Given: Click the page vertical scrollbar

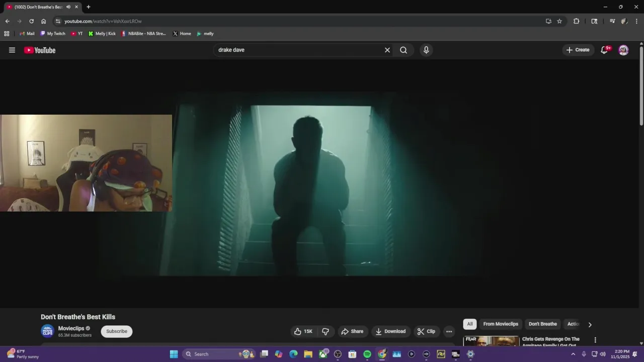Looking at the screenshot, I should point(641,85).
